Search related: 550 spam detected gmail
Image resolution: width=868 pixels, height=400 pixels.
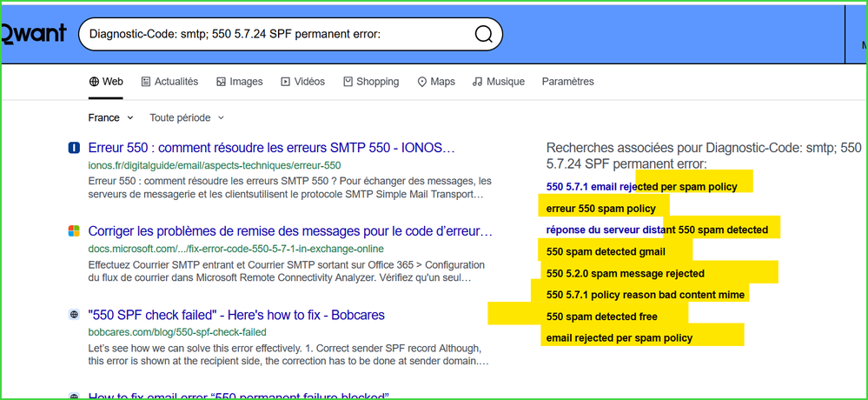point(606,251)
